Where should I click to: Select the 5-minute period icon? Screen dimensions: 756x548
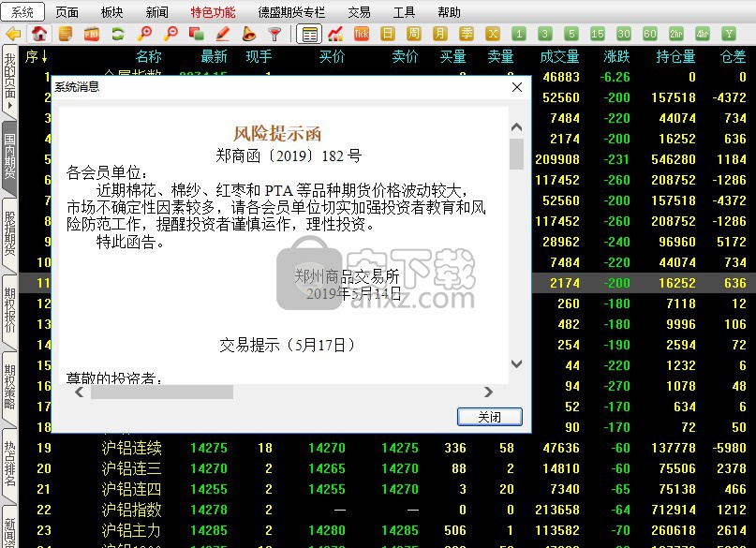pyautogui.click(x=571, y=34)
